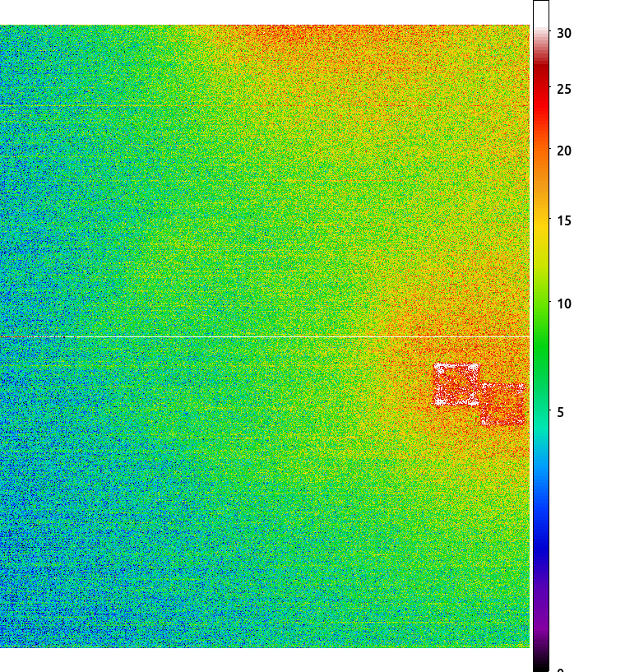Click the colorbar tick label 15

[564, 220]
